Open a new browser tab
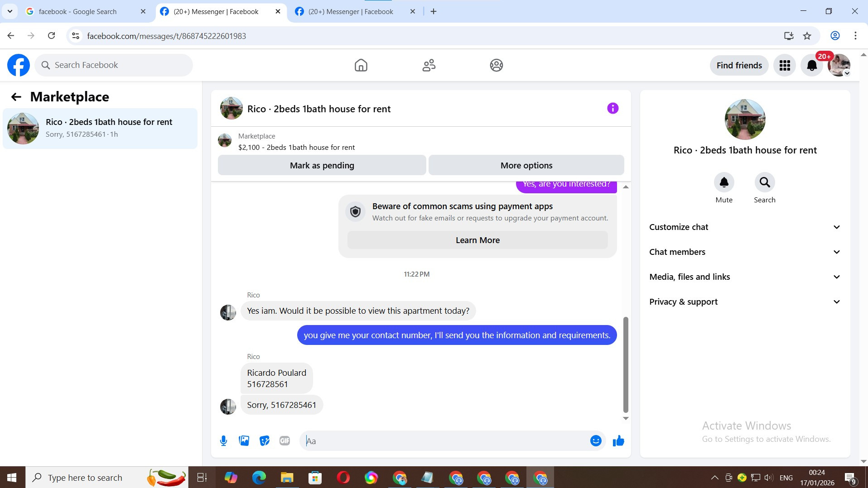 coord(434,11)
